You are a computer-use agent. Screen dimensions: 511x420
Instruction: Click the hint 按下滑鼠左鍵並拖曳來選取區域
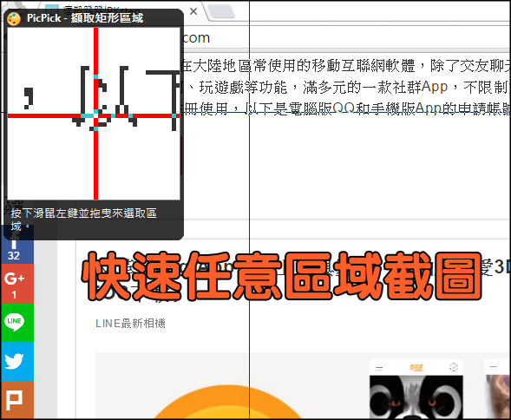84,220
